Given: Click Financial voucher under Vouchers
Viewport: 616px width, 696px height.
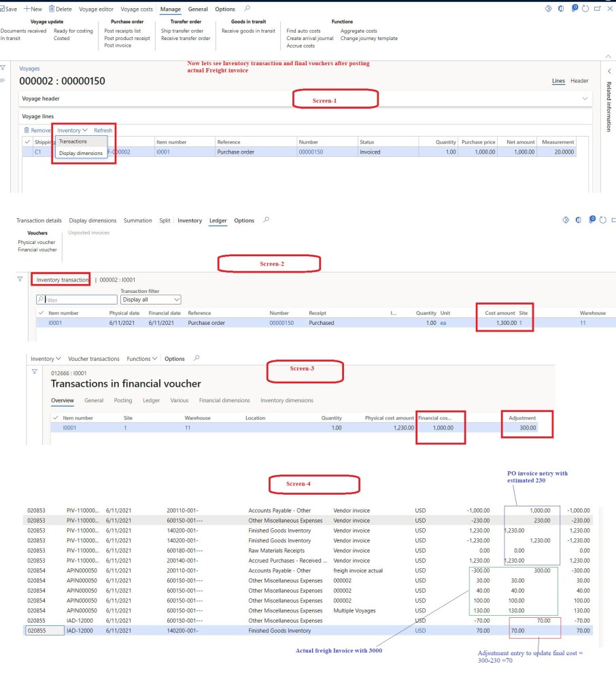Looking at the screenshot, I should click(37, 249).
